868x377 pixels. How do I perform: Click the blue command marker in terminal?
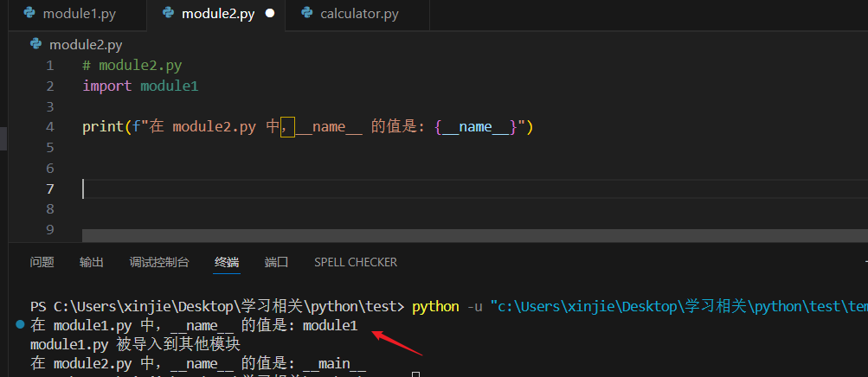pos(19,325)
